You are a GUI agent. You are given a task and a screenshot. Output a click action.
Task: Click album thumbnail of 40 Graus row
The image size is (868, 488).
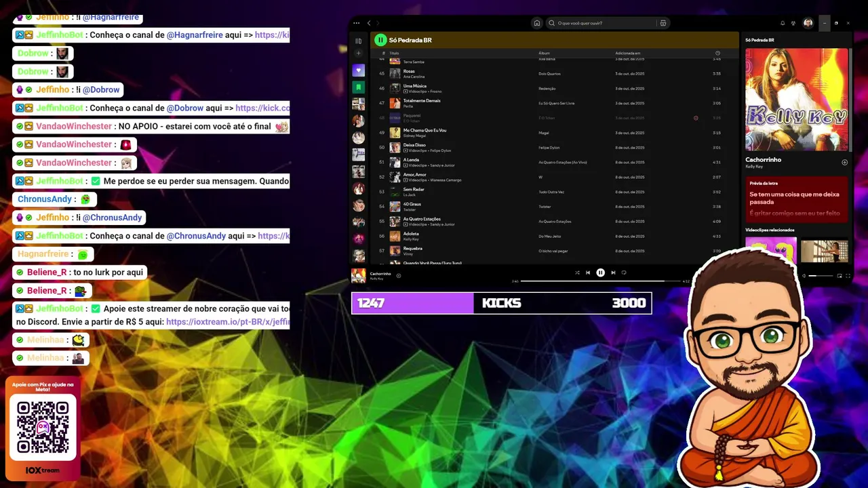click(395, 207)
